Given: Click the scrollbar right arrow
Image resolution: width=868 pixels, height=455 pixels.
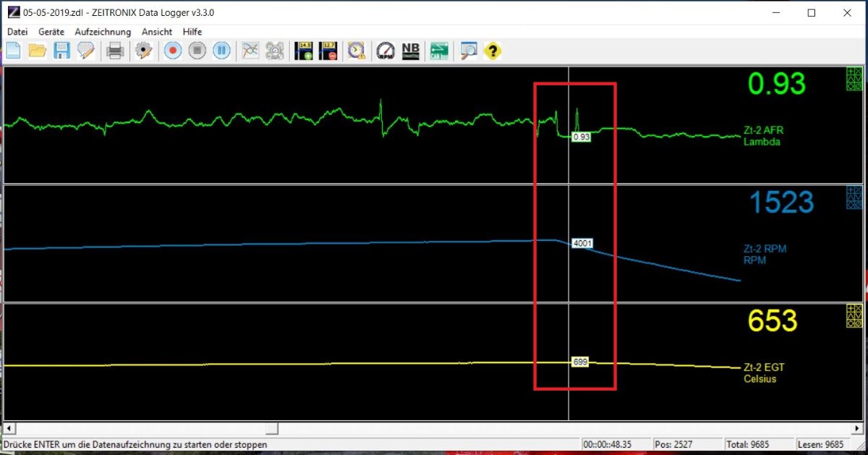Looking at the screenshot, I should click(858, 428).
